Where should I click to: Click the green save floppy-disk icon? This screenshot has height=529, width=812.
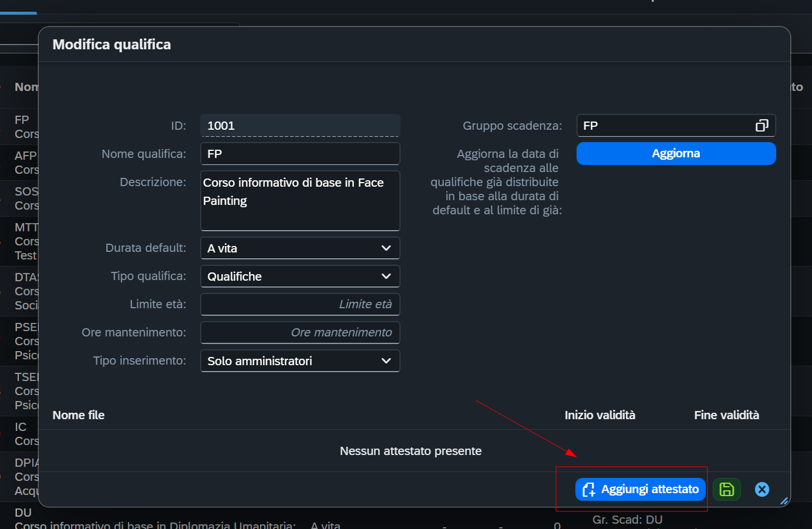pyautogui.click(x=727, y=489)
